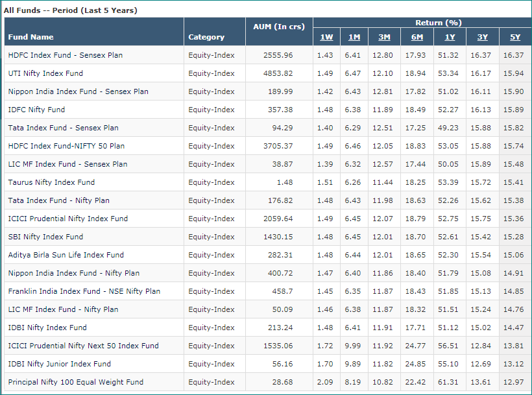Click Taurus Nifty AUM value 1.48
532x395 pixels.
pos(285,182)
